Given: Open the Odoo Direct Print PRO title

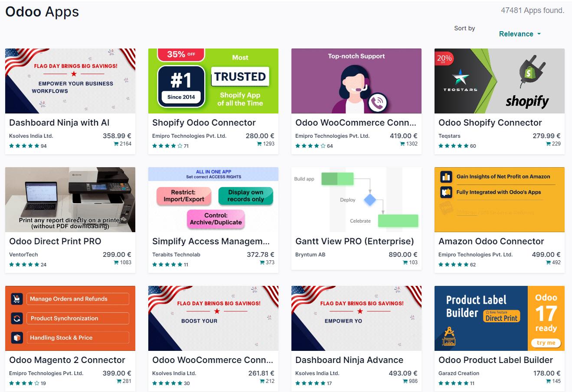Looking at the screenshot, I should point(55,241).
